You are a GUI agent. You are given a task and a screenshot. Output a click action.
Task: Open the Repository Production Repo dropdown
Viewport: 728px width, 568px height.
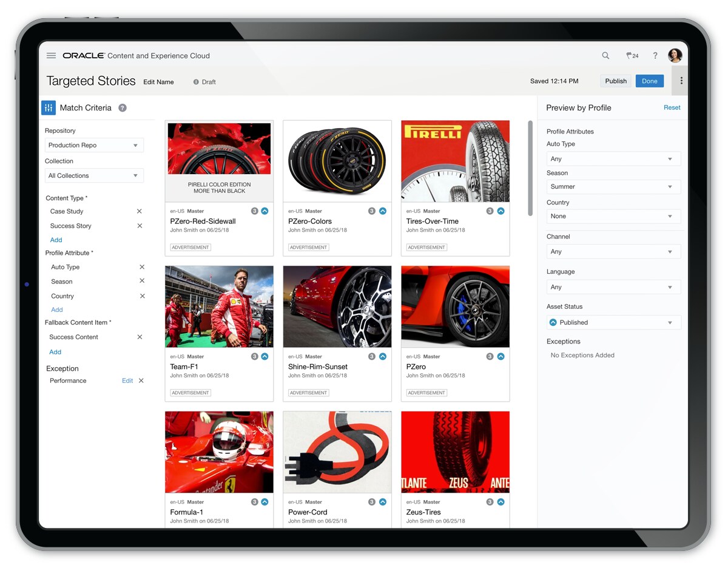94,145
